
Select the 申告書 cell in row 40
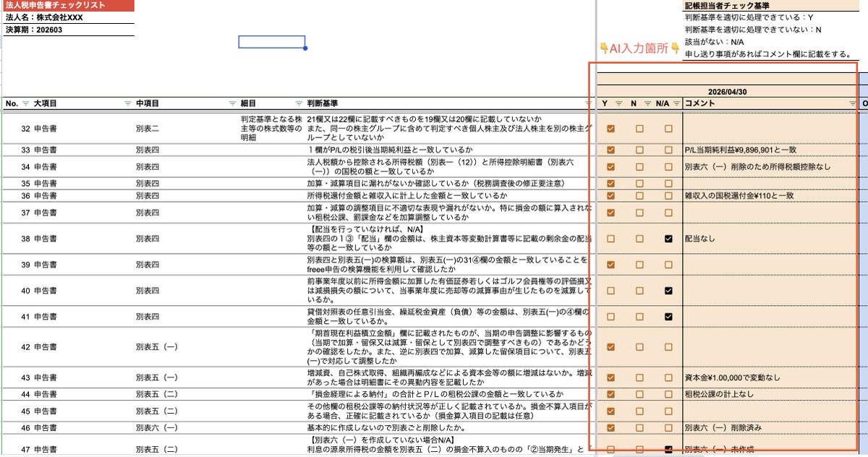(82, 291)
